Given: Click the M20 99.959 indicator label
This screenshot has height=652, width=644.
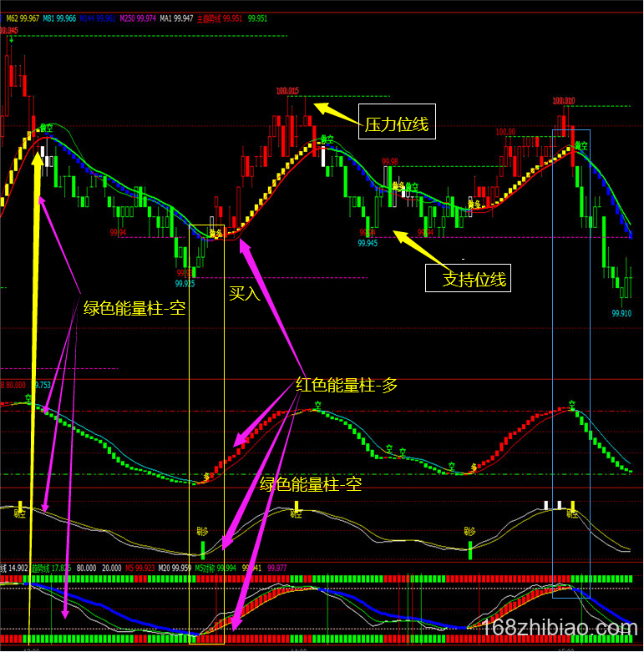Looking at the screenshot, I should [176, 568].
